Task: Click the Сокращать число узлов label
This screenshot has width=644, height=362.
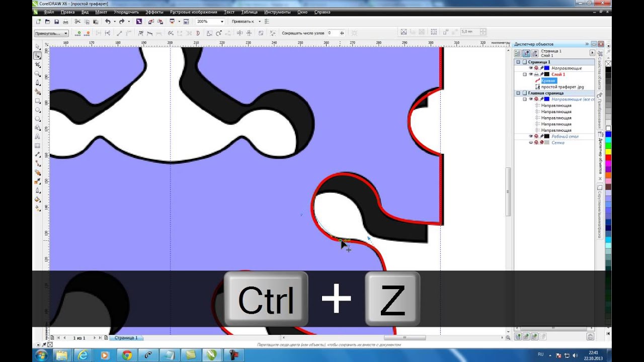Action: coord(302,33)
